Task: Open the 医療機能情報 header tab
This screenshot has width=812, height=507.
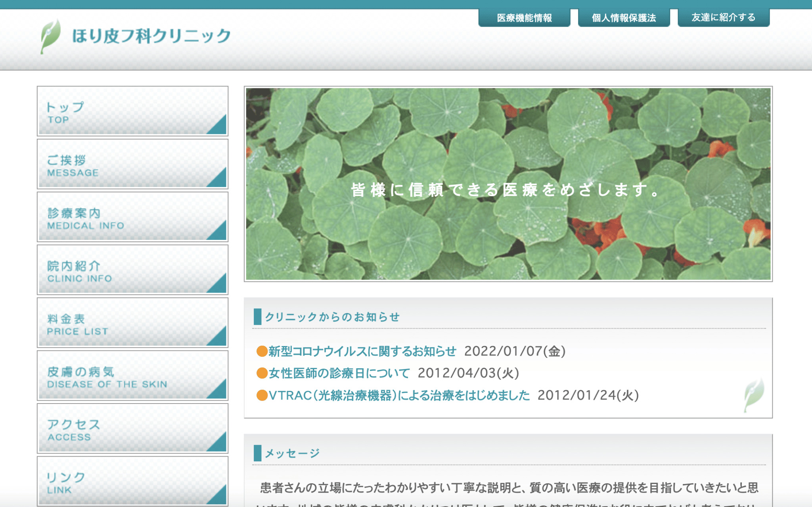Action: (x=524, y=18)
